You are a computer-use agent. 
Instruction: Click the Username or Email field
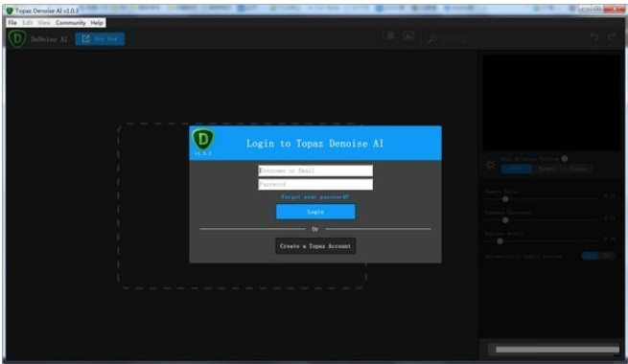tap(315, 171)
